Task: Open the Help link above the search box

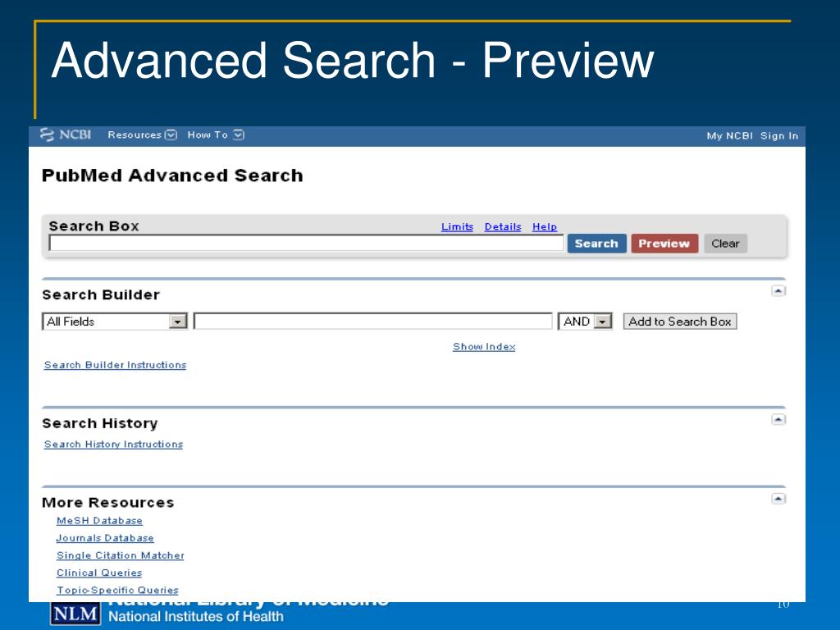Action: [x=545, y=226]
